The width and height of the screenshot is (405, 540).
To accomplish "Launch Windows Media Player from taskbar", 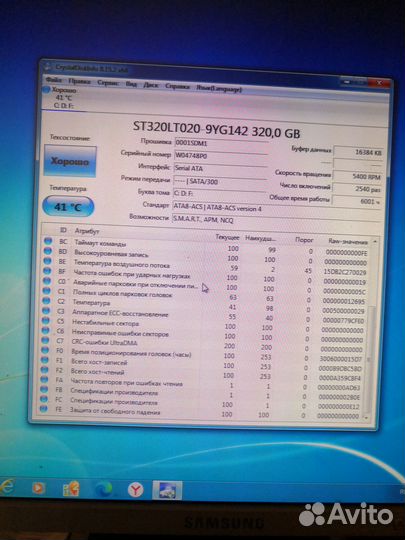I will coord(38,488).
